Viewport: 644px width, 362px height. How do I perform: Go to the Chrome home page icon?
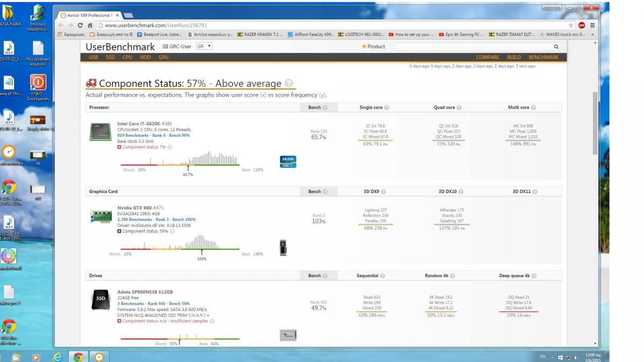tap(90, 25)
